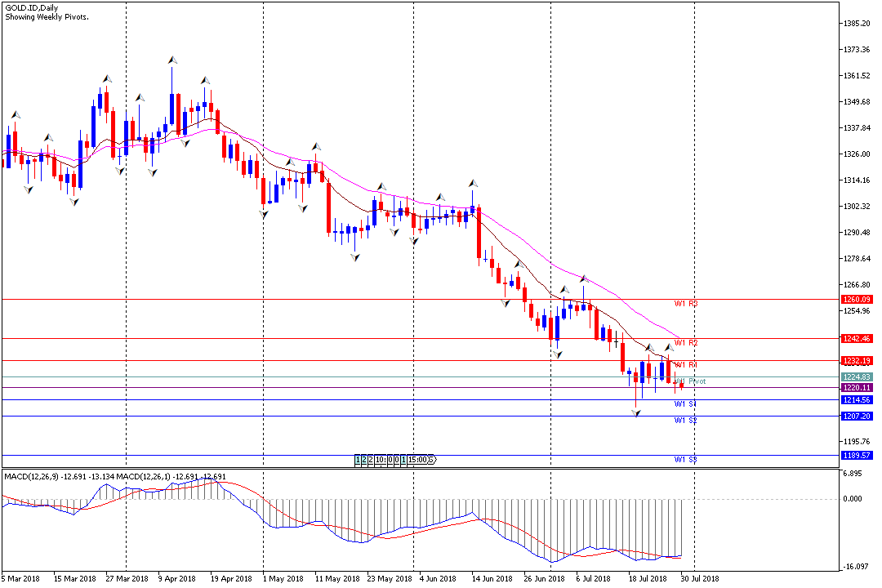Click the 1278.64 price axis label
Screen dimensions: 882x588
coord(857,259)
